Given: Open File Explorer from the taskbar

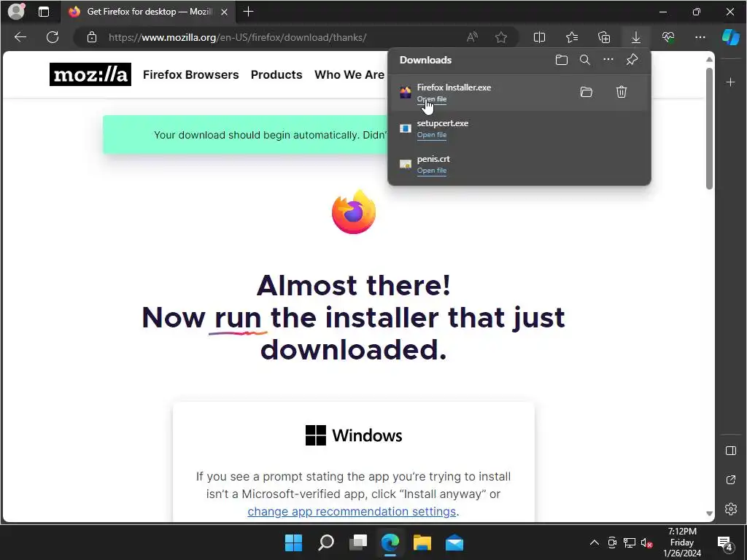Looking at the screenshot, I should click(422, 542).
